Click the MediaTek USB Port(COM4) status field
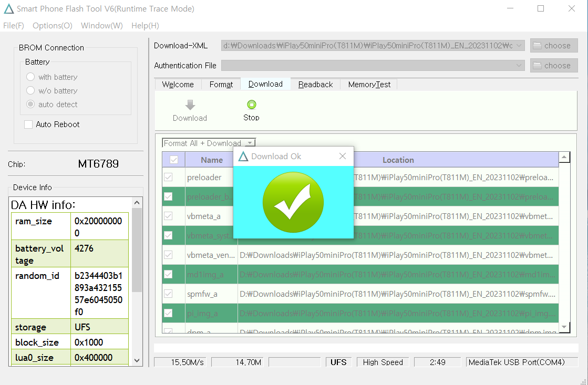Screen dimensions: 588x385 522,362
